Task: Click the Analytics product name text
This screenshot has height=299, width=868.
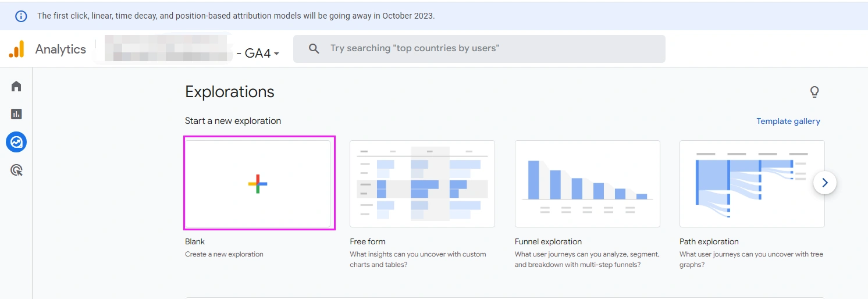Action: (61, 49)
